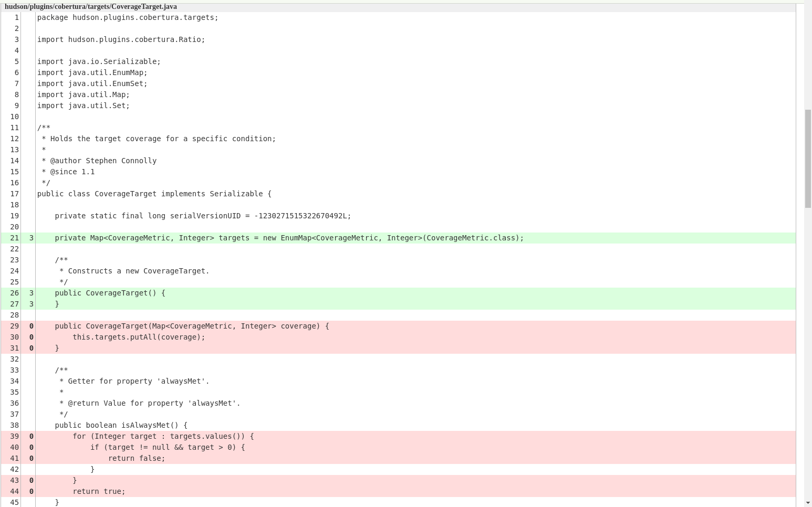Image resolution: width=812 pixels, height=507 pixels.
Task: Click the hit count 0 on line 30
Action: 31,337
